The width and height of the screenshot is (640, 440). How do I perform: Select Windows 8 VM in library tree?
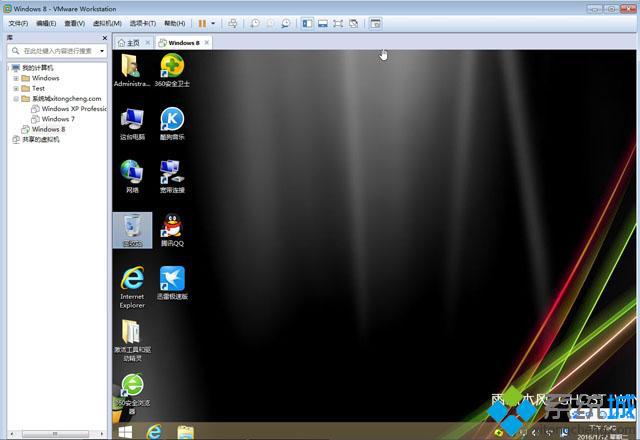click(x=43, y=129)
